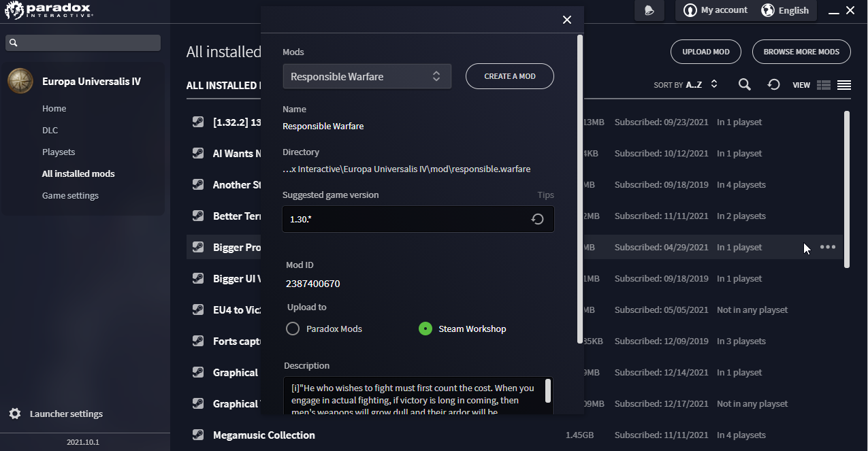Click 'In 3 playsets' text
Screen dimensions: 868x451
741,341
